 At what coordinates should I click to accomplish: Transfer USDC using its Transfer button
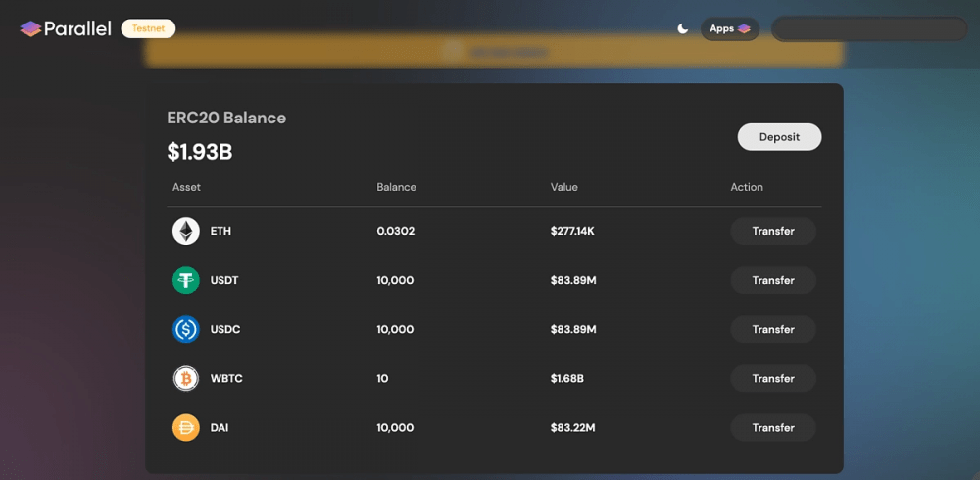pyautogui.click(x=773, y=329)
